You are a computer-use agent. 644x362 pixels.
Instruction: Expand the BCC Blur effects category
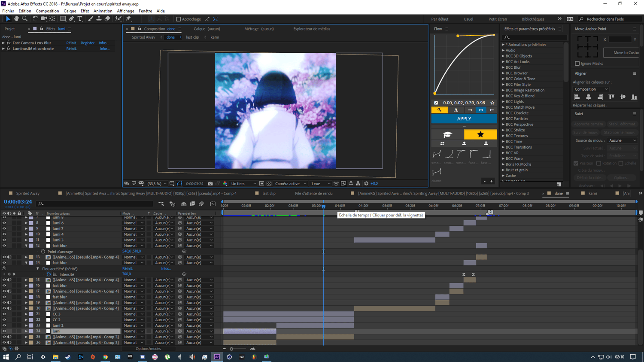click(503, 67)
